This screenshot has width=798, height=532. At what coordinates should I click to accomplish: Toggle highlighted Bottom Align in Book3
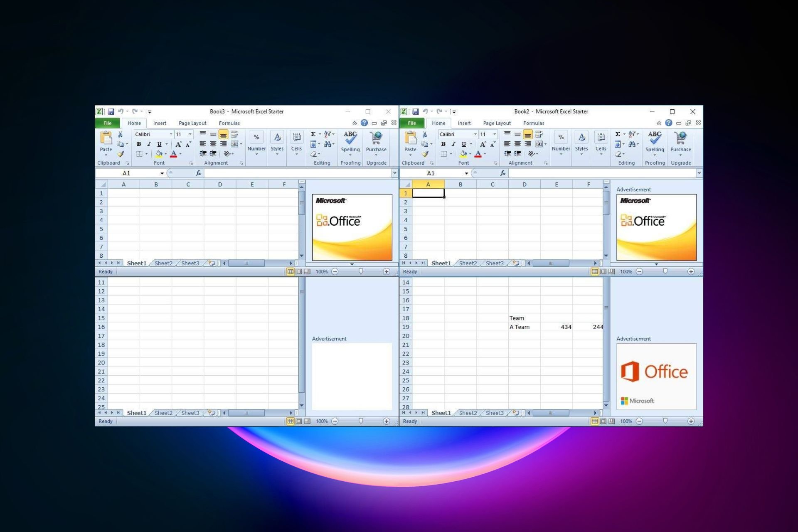223,134
